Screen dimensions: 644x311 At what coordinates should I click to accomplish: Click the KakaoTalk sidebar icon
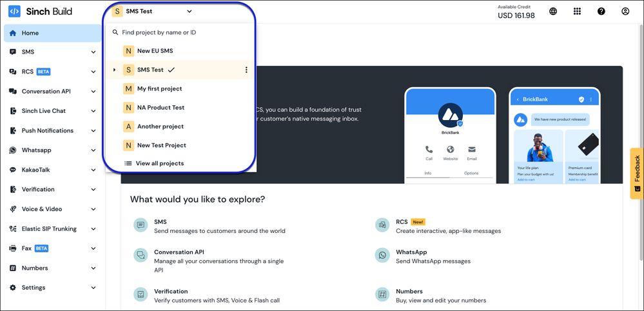(x=13, y=170)
